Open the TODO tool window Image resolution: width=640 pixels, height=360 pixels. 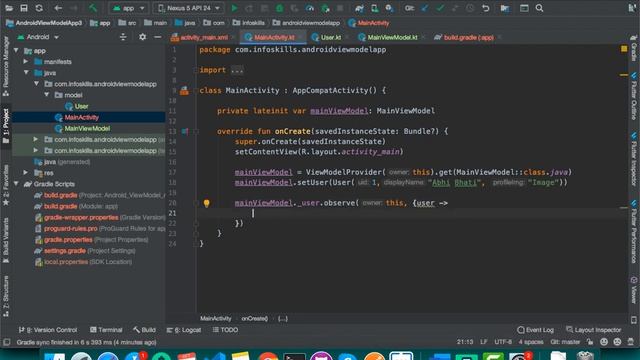(x=225, y=330)
